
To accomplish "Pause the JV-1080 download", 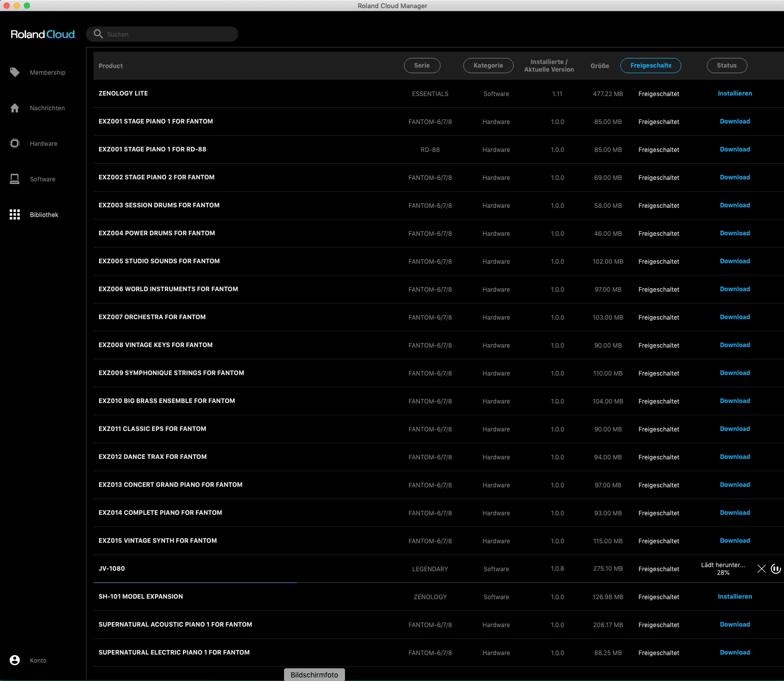I will (776, 569).
